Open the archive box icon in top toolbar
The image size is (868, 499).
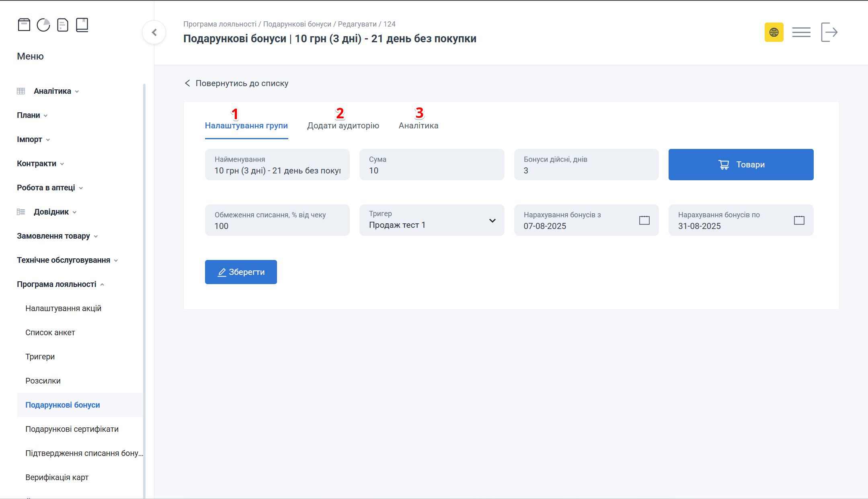click(25, 25)
